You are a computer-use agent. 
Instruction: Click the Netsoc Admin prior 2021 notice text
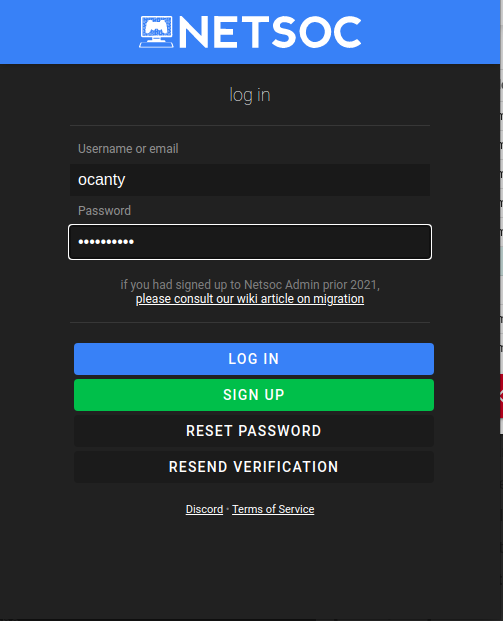pos(250,284)
